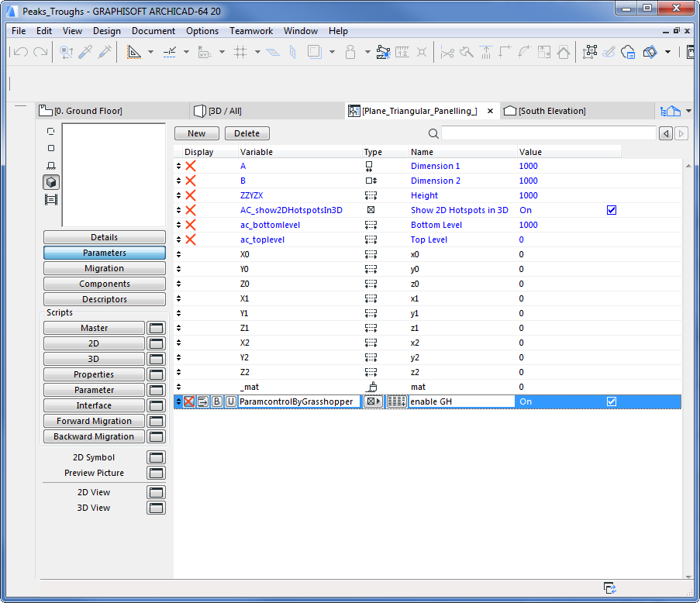Toggle hide X for ac_bottomlevel row
Screen dimensions: 700x603
click(191, 225)
